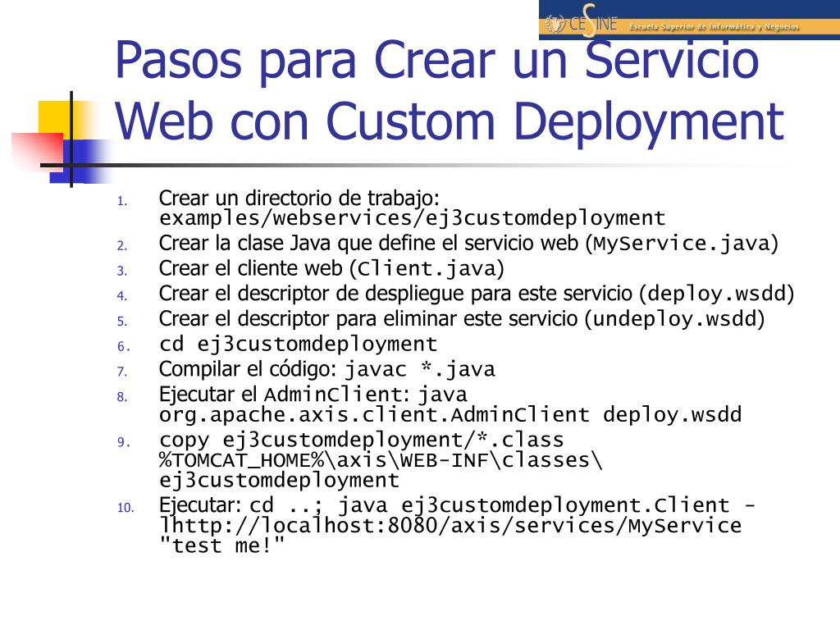840x630 pixels.
Task: Click the 'deploy.wsdd' text in step 4
Action: pos(717,294)
